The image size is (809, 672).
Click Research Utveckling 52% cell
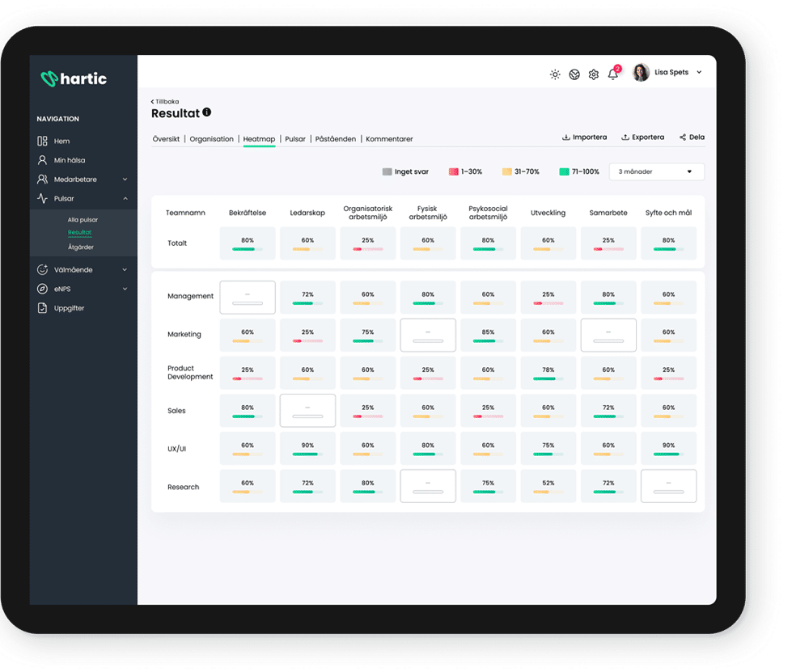coord(549,486)
